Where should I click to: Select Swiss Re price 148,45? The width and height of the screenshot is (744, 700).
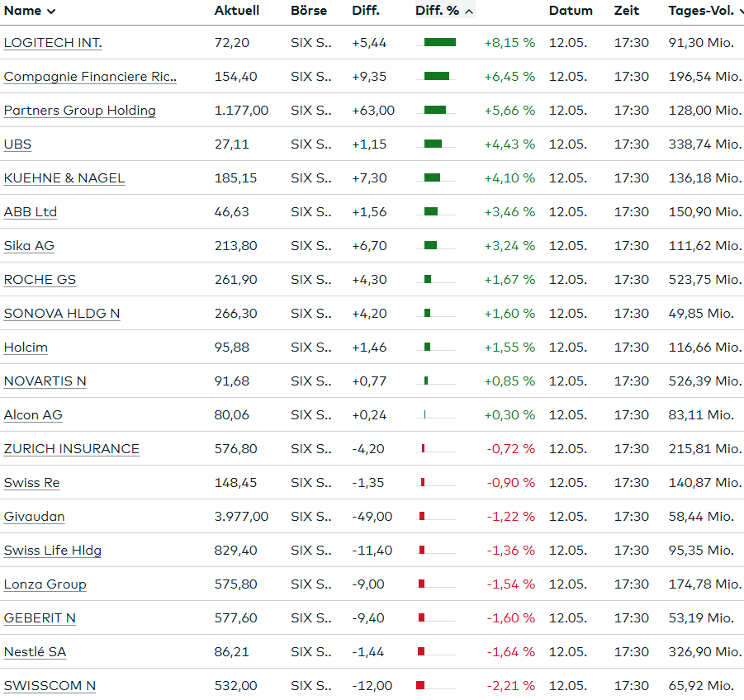236,482
